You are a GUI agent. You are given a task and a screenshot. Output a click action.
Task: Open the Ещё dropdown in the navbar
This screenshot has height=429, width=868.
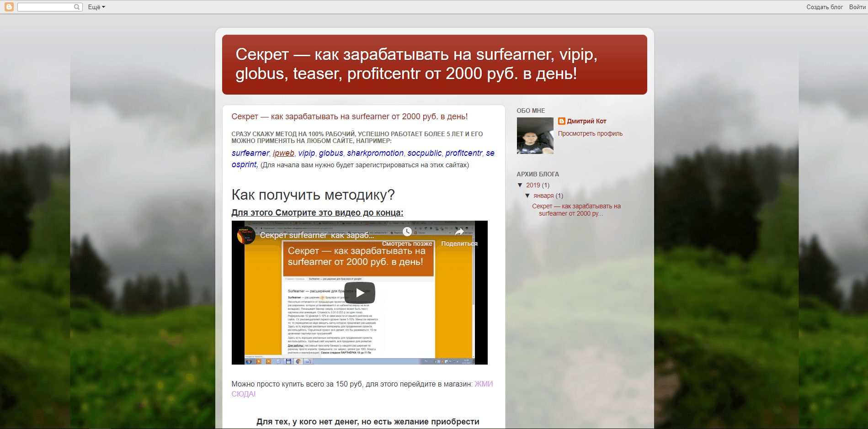coord(96,6)
